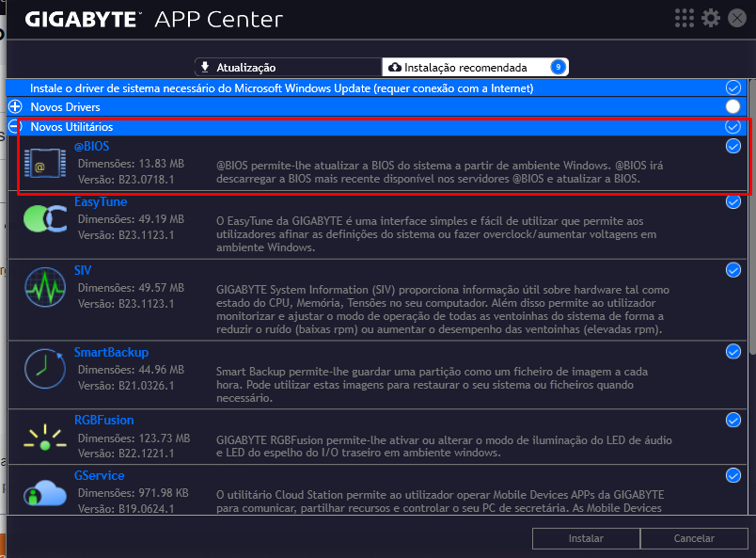Click the text 'Dimensões: 123.73 MB'
This screenshot has height=558, width=756.
click(x=134, y=438)
